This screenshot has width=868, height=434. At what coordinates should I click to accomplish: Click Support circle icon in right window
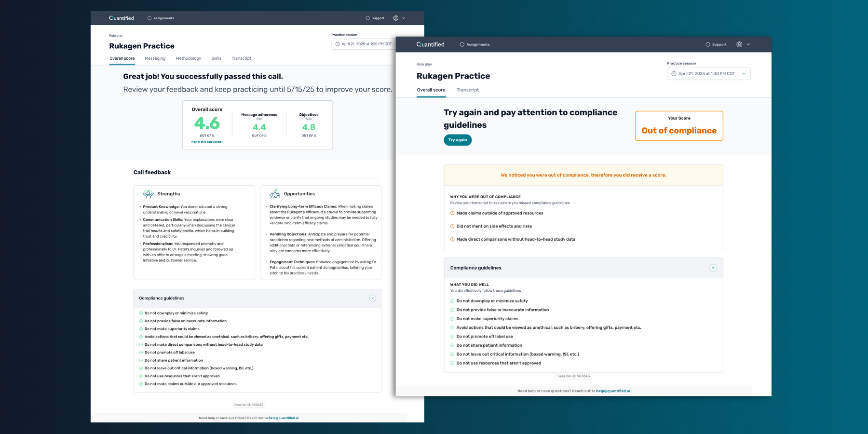(x=708, y=44)
